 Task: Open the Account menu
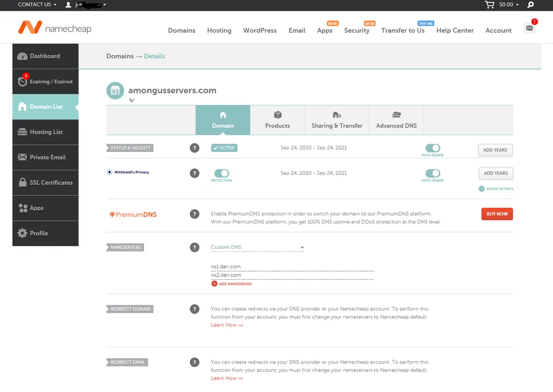(498, 31)
